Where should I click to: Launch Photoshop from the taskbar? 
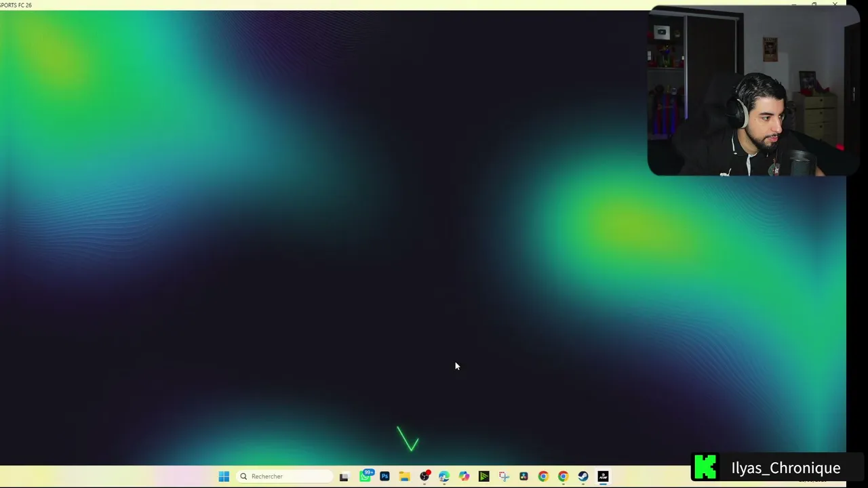tap(384, 476)
